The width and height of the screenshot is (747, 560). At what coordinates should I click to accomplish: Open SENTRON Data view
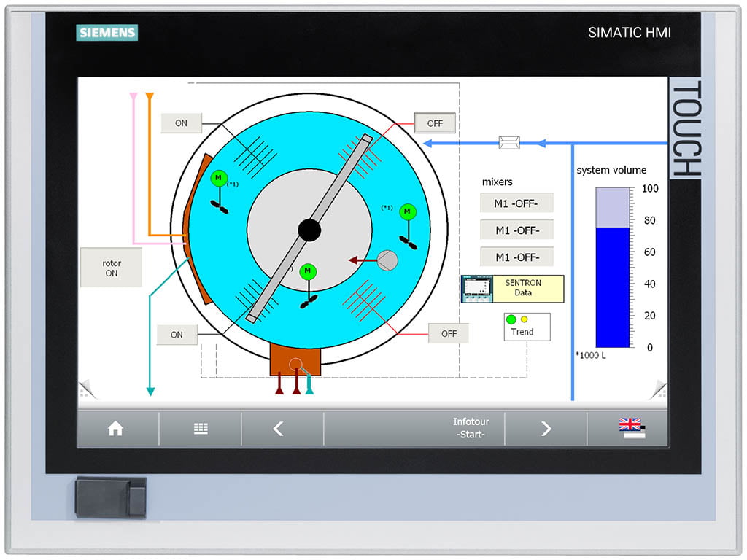point(523,288)
